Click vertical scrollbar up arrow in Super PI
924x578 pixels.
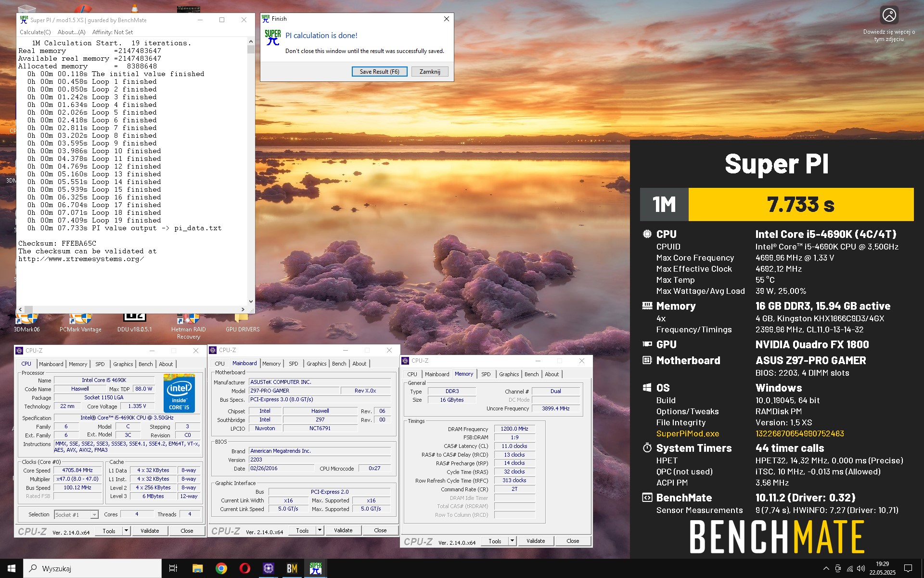(251, 41)
